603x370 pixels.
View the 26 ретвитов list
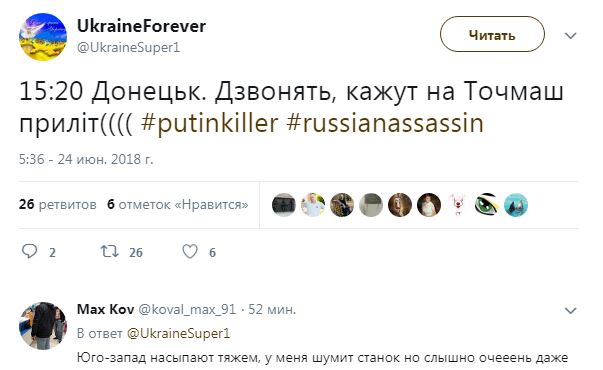coord(58,204)
